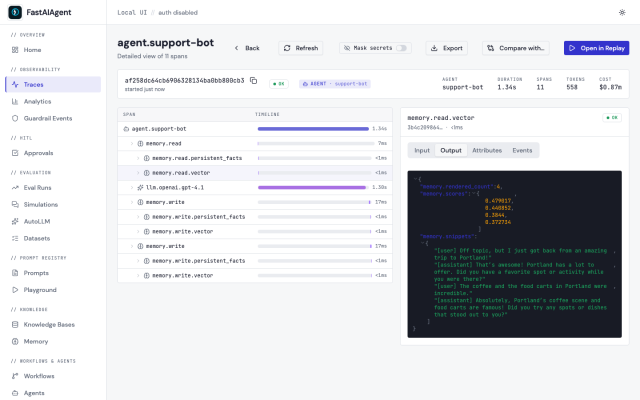
Task: Toggle the light/dark theme icon
Action: (x=622, y=13)
